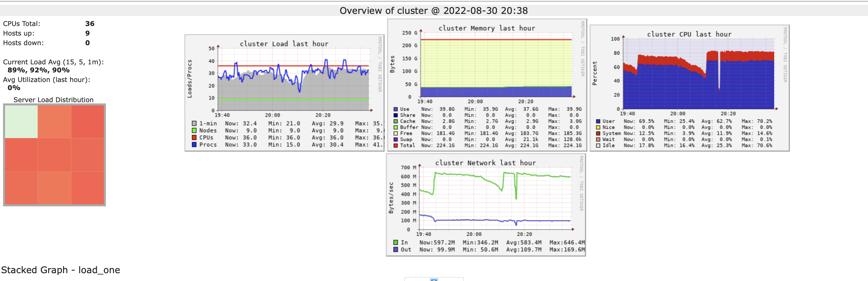Image resolution: width=868 pixels, height=281 pixels.
Task: Click the broken image icon below
Action: click(434, 279)
